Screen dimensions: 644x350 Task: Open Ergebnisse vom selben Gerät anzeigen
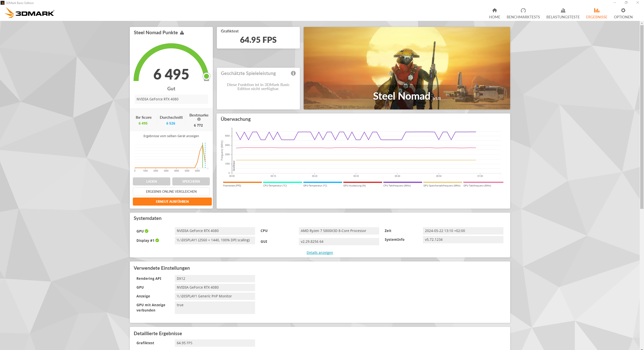pyautogui.click(x=171, y=136)
